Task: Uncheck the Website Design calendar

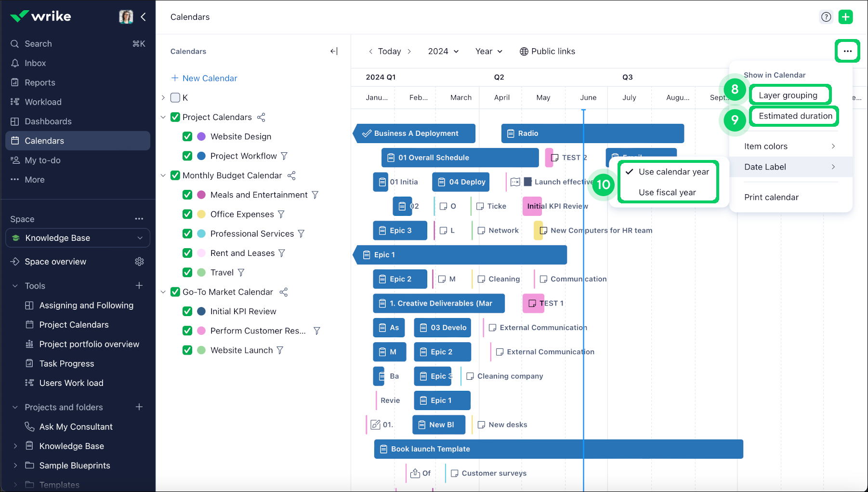Action: pos(187,136)
